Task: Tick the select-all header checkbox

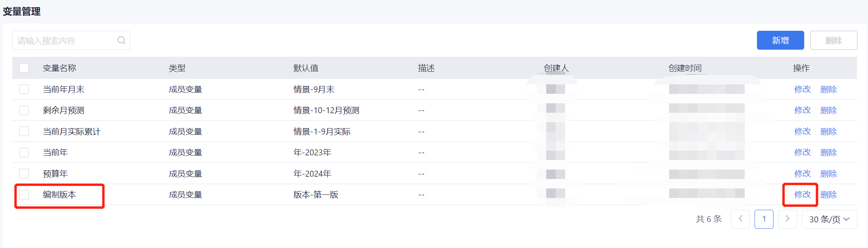Action: click(24, 68)
